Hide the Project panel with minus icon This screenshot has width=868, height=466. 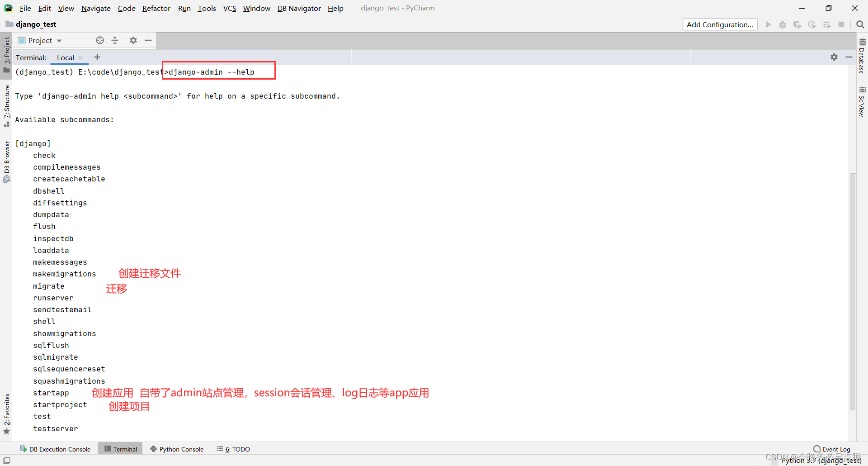pyautogui.click(x=148, y=40)
